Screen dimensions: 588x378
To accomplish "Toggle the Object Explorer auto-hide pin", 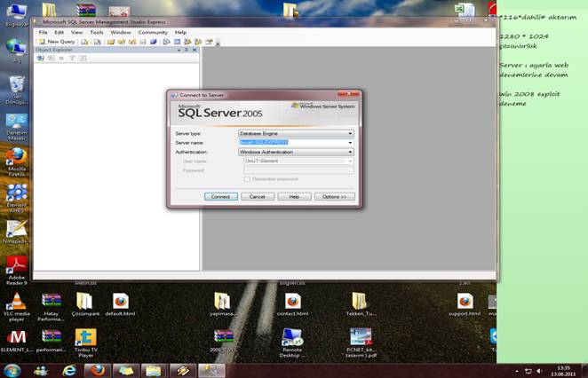I will click(x=187, y=50).
